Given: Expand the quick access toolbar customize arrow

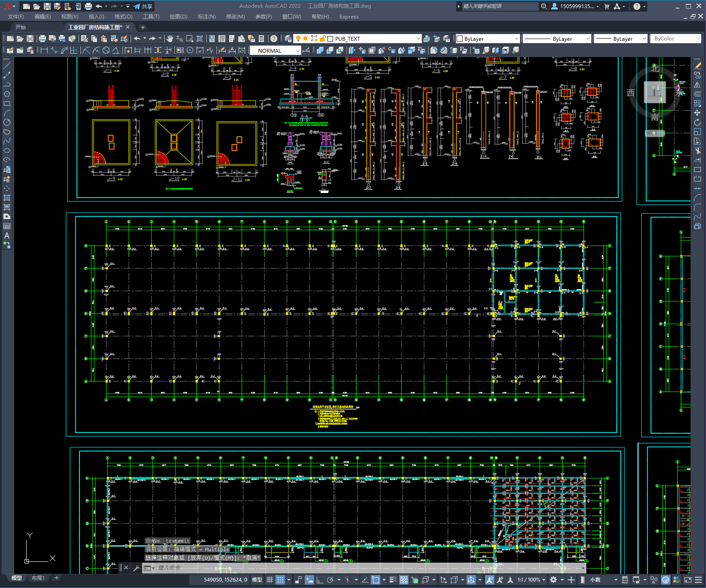Looking at the screenshot, I should 128,6.
